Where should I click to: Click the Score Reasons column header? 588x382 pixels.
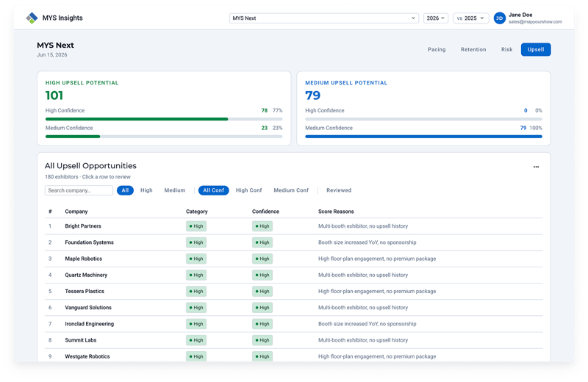click(x=336, y=212)
